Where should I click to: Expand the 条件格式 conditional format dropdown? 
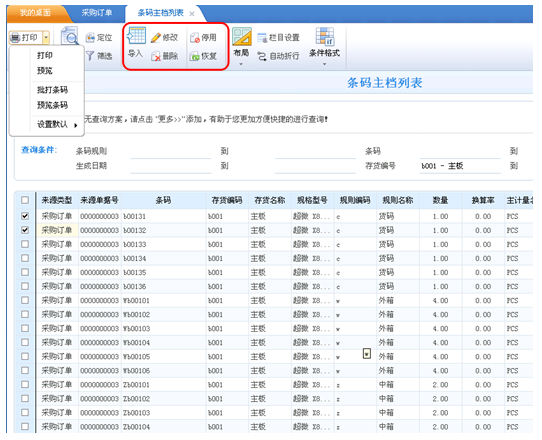click(x=324, y=64)
